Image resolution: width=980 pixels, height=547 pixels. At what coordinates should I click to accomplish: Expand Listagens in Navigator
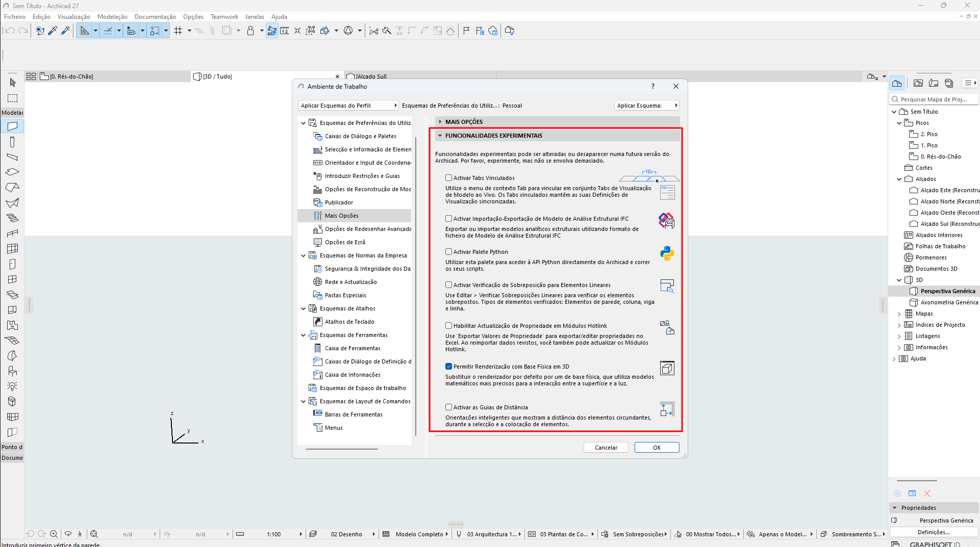(899, 336)
